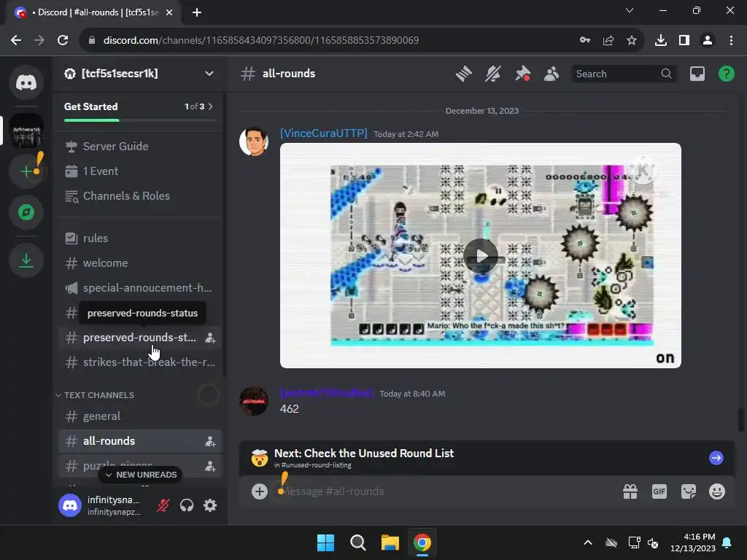Viewport: 747px width, 560px height.
Task: Select the rules channel
Action: (x=139, y=238)
